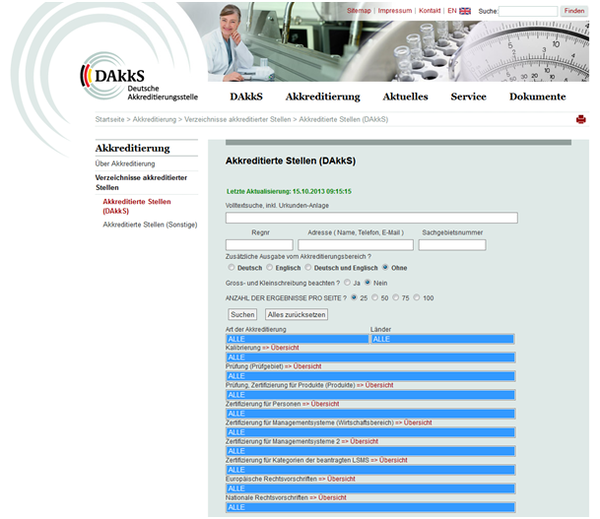Open the 'Dokumente' navigation menu
Screen dimensions: 600x519
coord(537,97)
